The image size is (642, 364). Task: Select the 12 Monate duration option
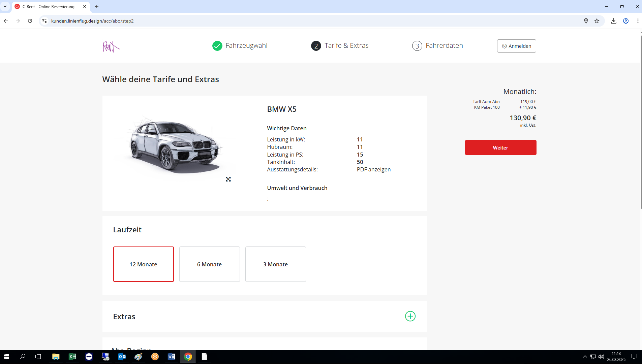pyautogui.click(x=144, y=264)
